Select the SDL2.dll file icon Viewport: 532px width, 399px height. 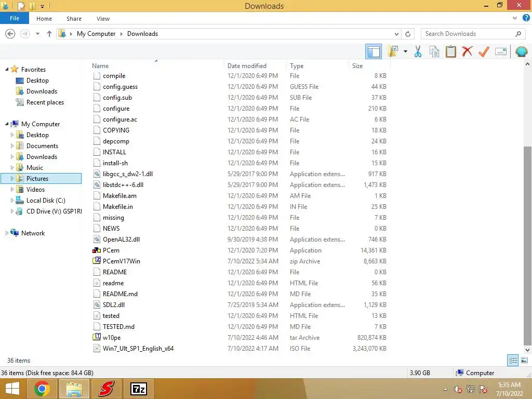[97, 304]
